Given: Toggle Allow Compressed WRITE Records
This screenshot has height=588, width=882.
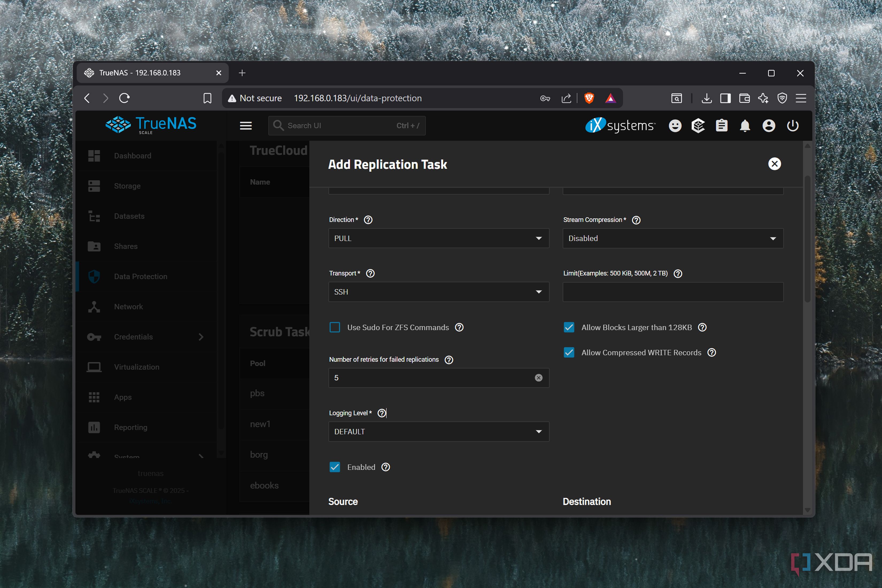Looking at the screenshot, I should coord(569,353).
